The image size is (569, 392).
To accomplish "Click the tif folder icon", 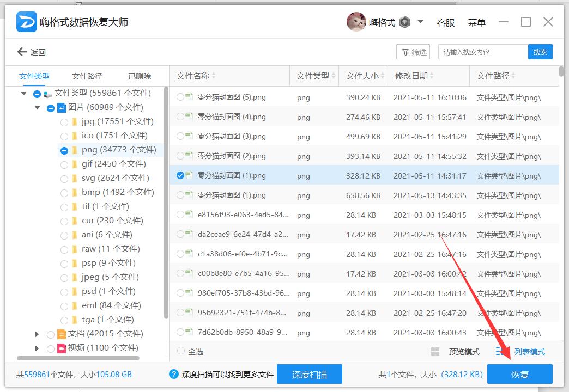I will coord(74,207).
